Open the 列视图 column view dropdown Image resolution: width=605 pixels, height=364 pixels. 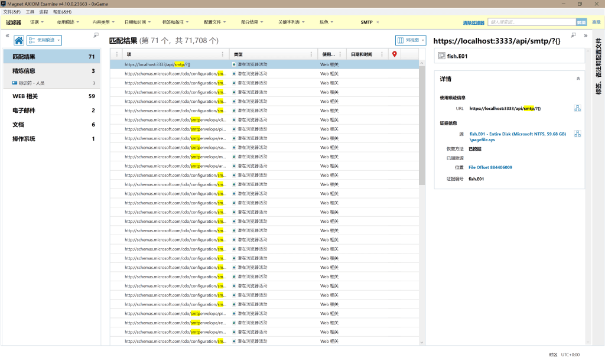[411, 40]
